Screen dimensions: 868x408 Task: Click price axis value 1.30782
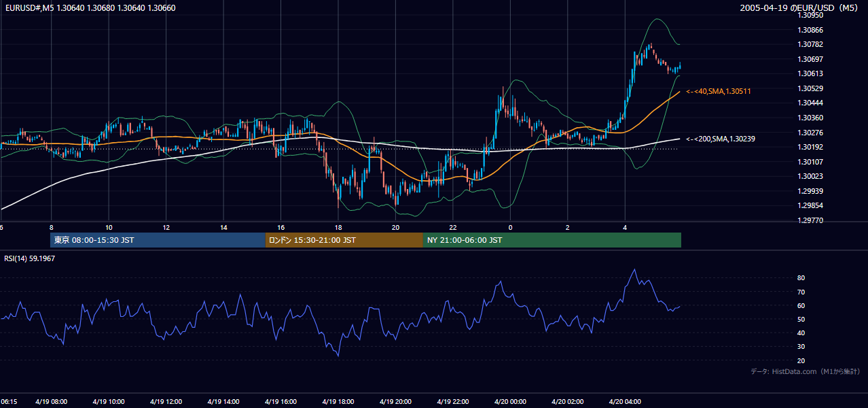[811, 44]
